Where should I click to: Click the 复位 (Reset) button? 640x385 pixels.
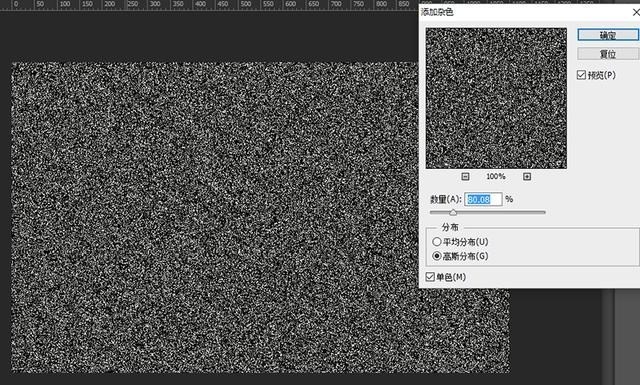(x=608, y=54)
